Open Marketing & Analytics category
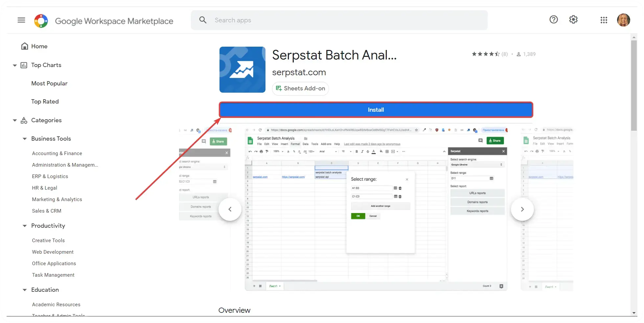 tap(57, 199)
